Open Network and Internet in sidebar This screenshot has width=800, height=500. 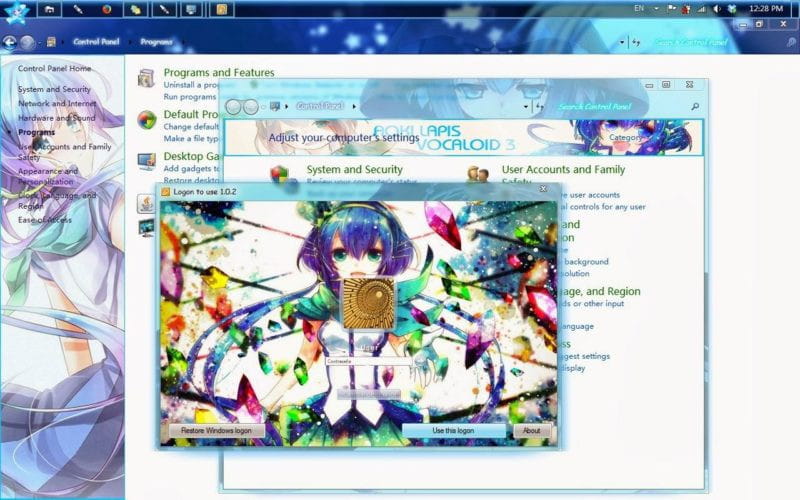(57, 103)
